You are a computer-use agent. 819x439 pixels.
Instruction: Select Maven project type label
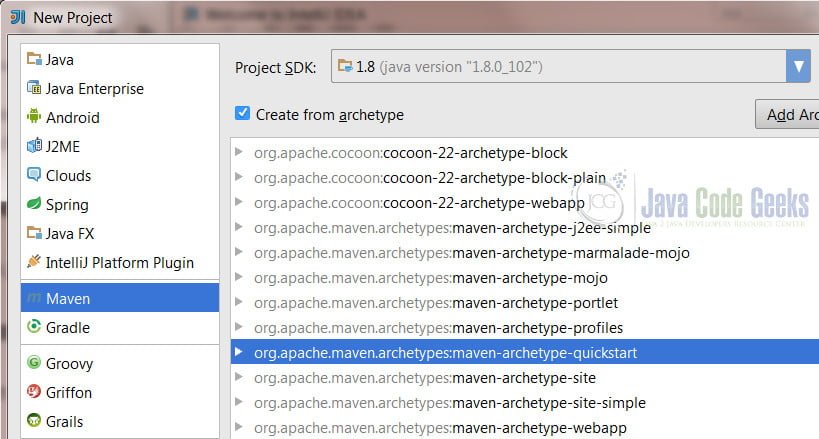click(68, 298)
